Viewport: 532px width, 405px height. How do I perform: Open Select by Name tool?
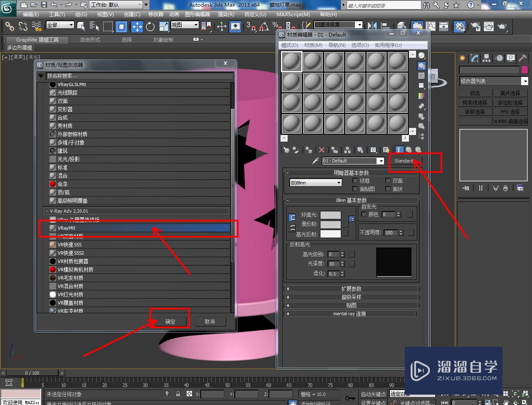click(x=94, y=27)
